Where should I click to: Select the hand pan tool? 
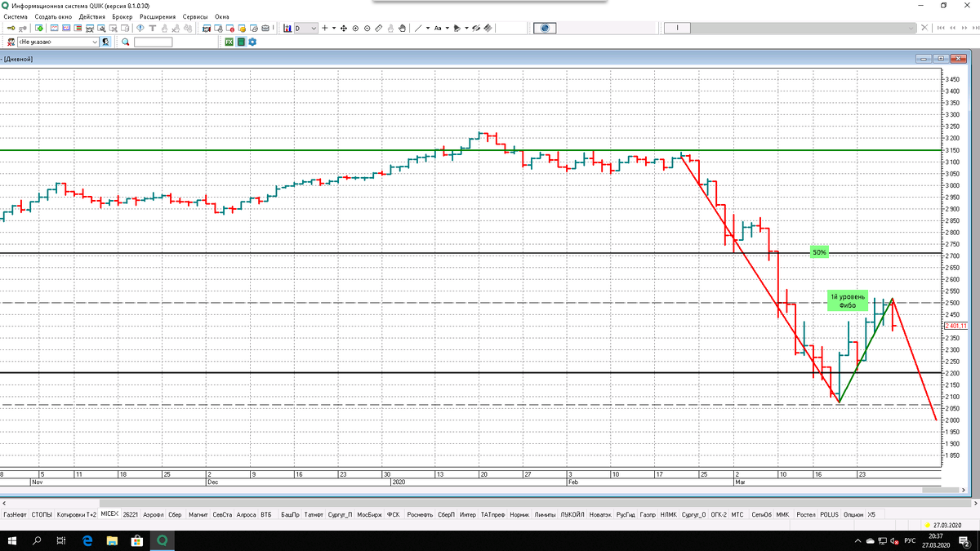(402, 29)
